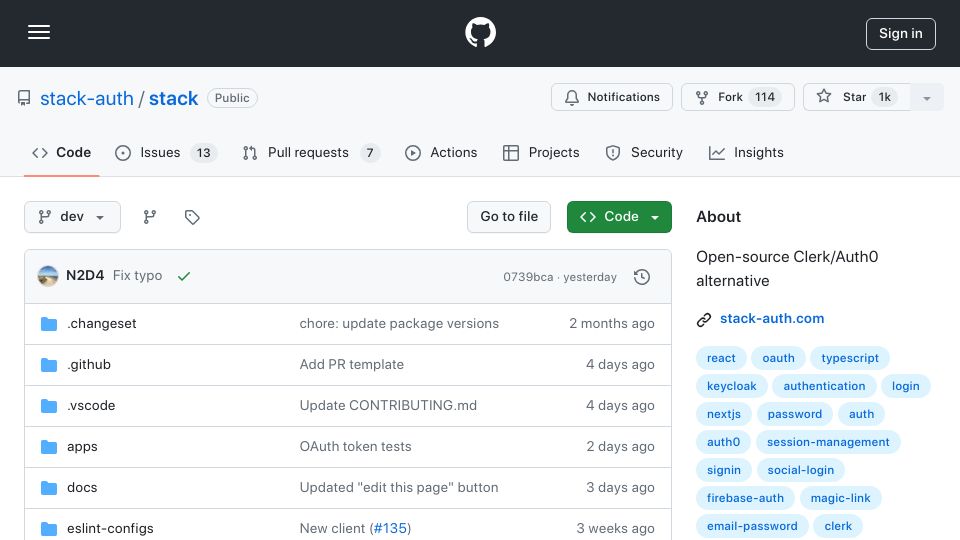The image size is (960, 540).
Task: Go to GitHub homepage via Octocat logo
Action: coord(480,32)
